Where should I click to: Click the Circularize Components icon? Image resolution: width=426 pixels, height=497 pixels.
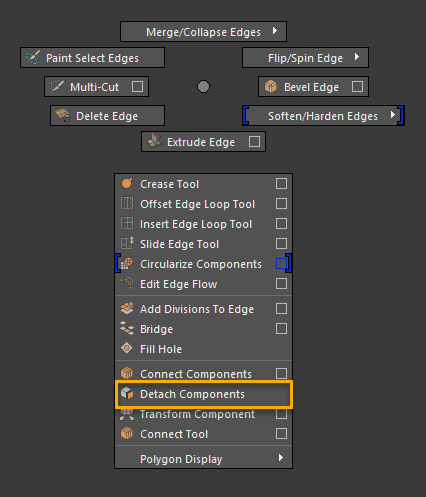tap(127, 263)
